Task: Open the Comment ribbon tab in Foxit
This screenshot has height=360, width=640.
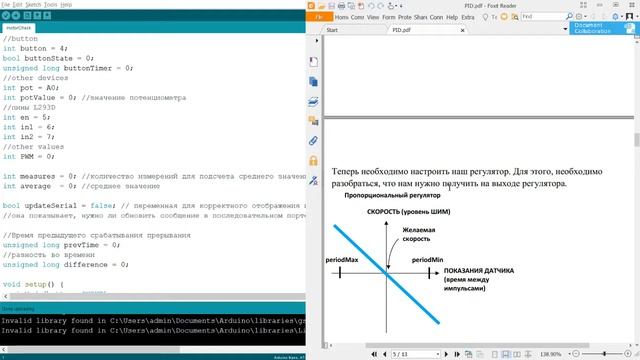Action: tap(357, 17)
